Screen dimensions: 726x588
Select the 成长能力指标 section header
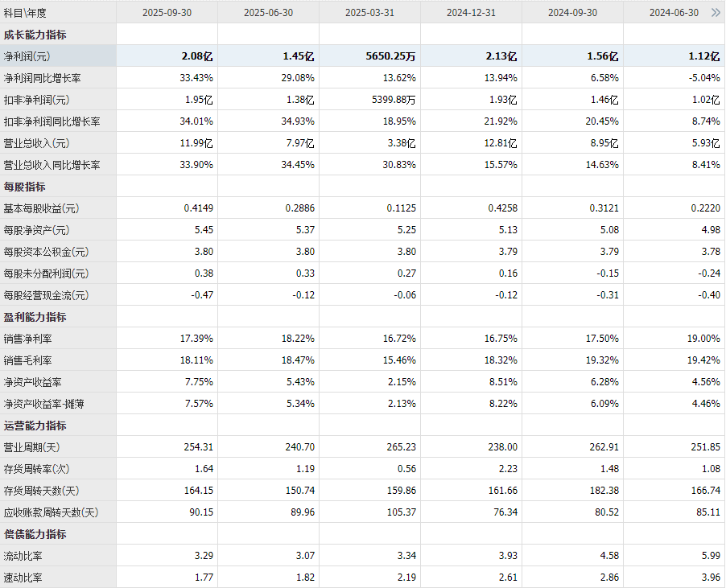click(35, 35)
